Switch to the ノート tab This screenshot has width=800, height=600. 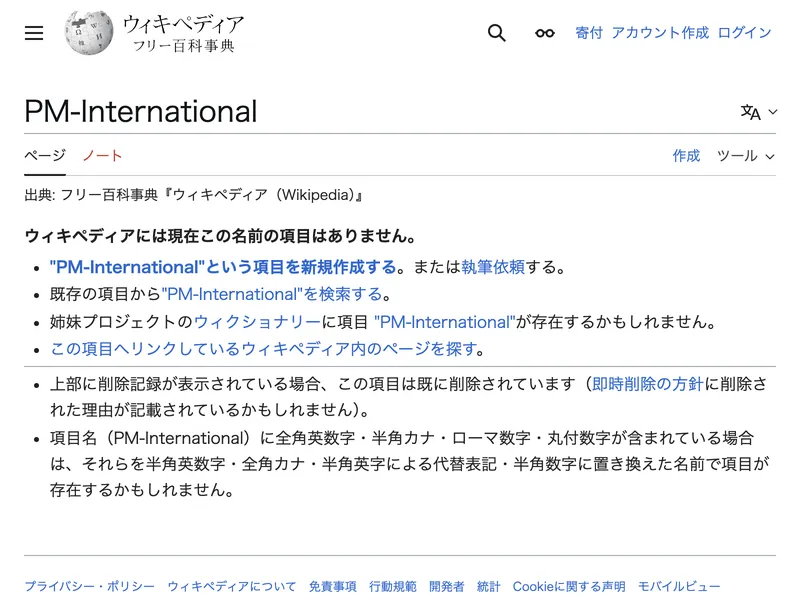(x=102, y=156)
